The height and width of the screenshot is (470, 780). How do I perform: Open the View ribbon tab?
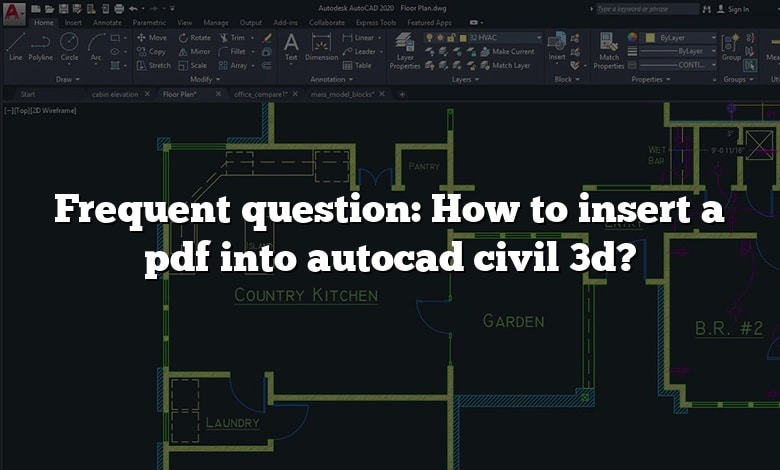pos(185,22)
